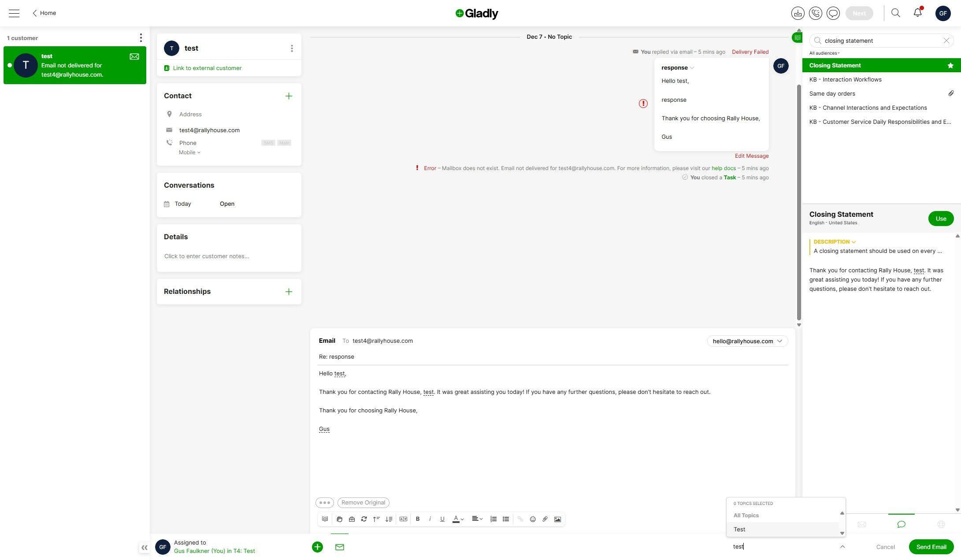Toggle the Answers panel green book tab
The image size is (961, 560).
click(x=797, y=37)
